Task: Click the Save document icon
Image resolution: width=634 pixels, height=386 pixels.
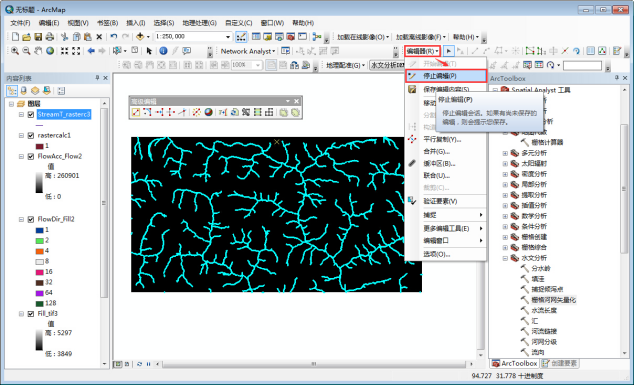Action: click(x=38, y=37)
